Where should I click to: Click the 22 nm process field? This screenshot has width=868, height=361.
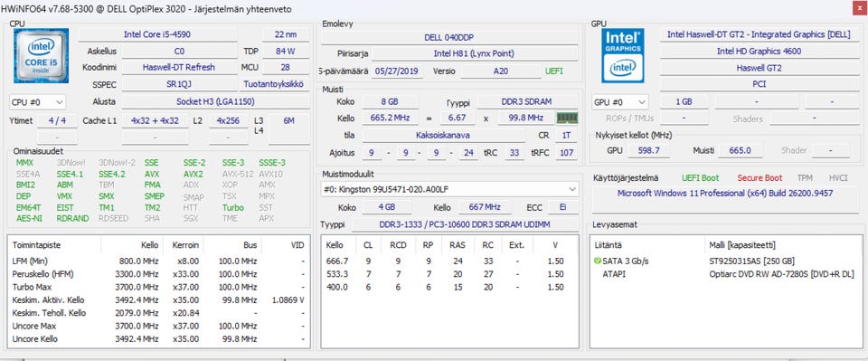pyautogui.click(x=286, y=34)
